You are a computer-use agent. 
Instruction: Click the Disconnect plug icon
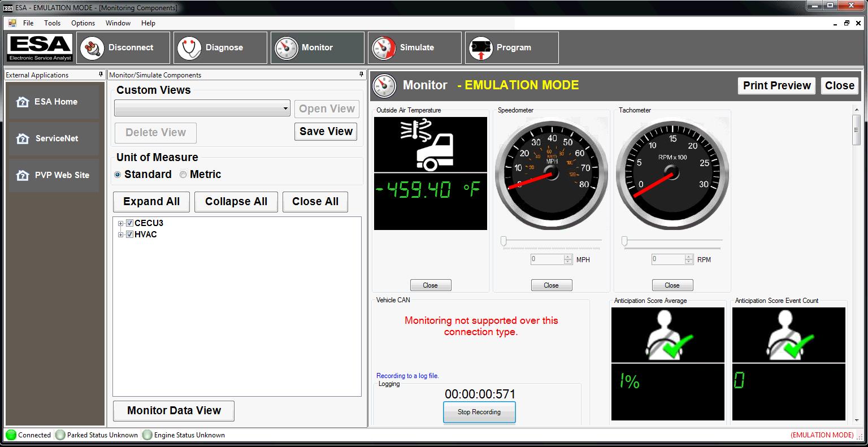pos(92,48)
